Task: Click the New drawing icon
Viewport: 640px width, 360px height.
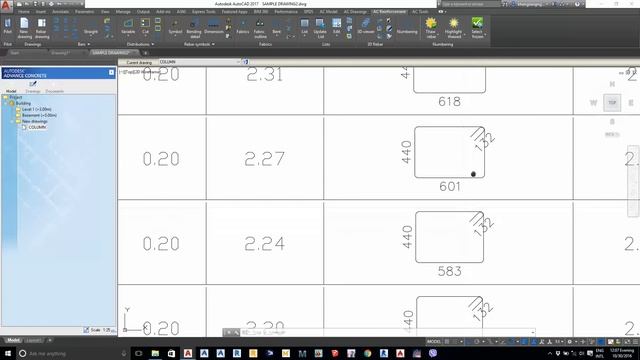Action: point(24,28)
